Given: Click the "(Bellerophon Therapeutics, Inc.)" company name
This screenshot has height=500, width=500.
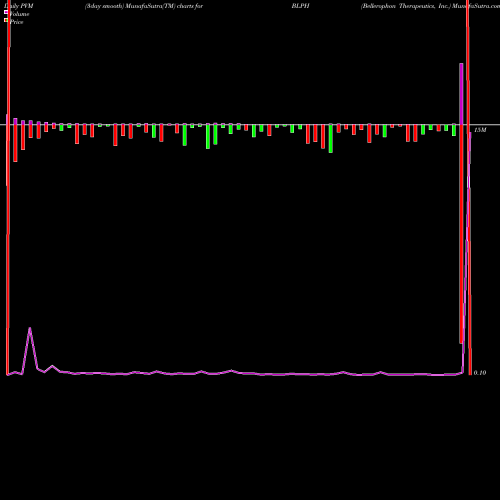Looking at the screenshot, I should [405, 6].
